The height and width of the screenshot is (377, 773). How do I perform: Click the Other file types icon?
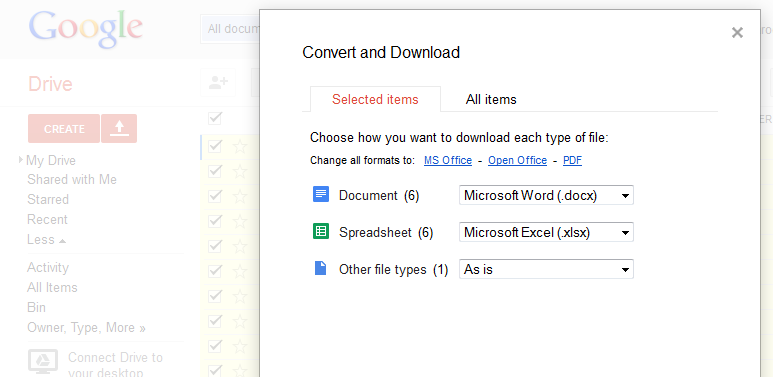click(320, 268)
